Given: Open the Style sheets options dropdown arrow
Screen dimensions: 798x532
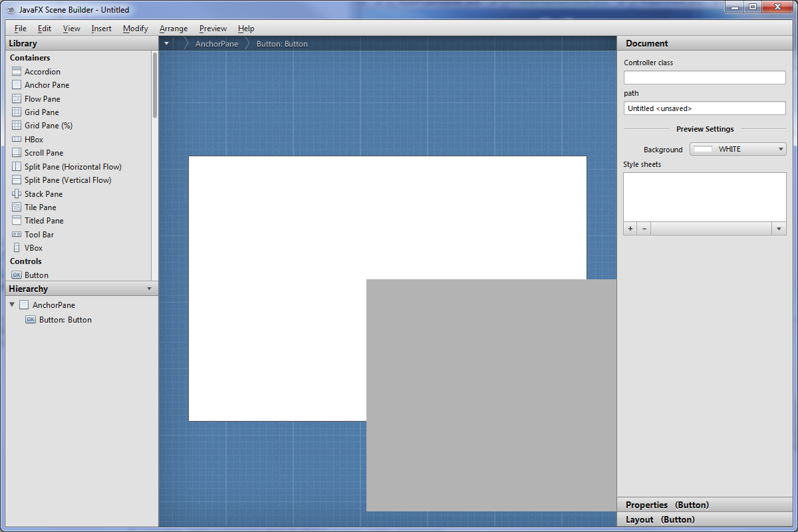Looking at the screenshot, I should coord(779,229).
